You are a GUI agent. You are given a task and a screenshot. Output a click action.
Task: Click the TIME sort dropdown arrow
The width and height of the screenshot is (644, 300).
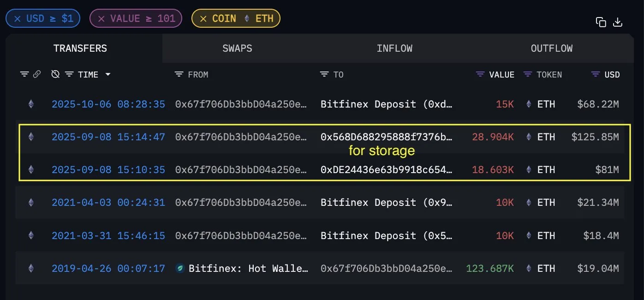(x=108, y=74)
